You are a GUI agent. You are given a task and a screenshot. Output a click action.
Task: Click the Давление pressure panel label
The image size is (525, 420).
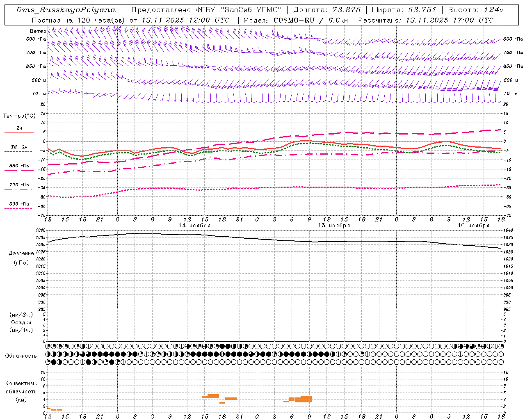point(21,253)
